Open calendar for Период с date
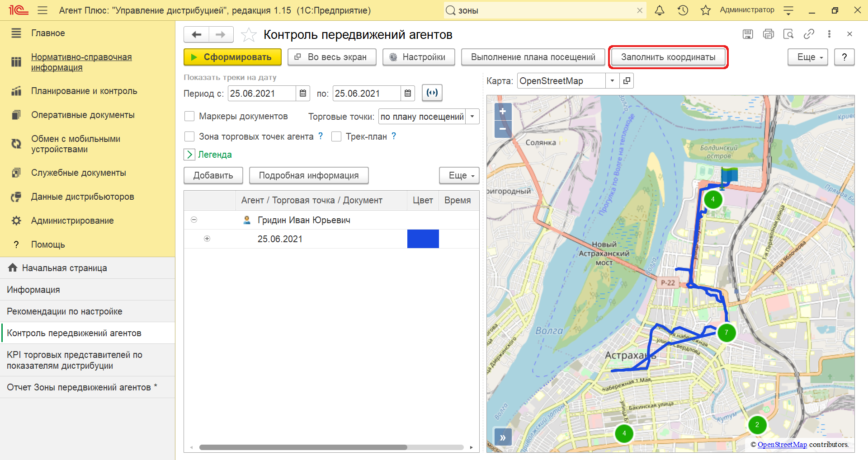The image size is (868, 460). point(303,94)
